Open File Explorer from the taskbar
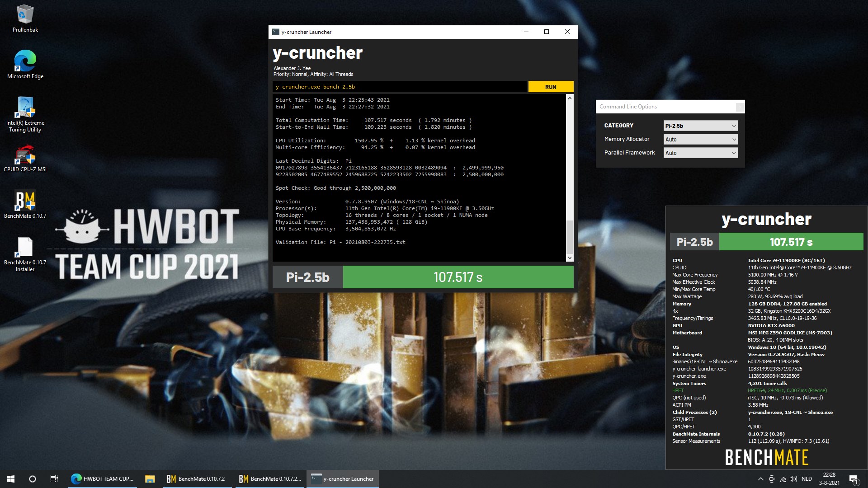 [150, 479]
